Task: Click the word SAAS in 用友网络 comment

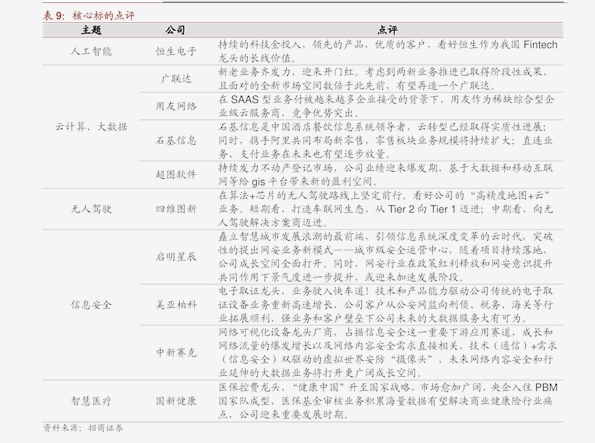Action: 244,99
